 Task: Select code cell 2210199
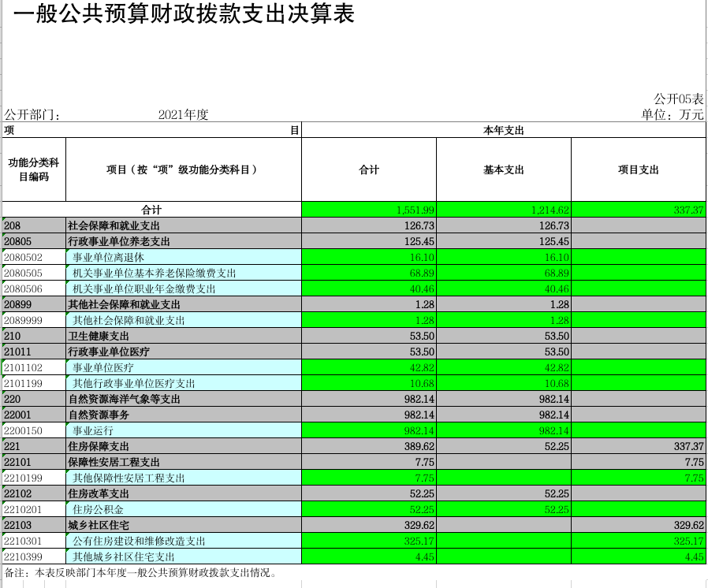click(x=34, y=478)
